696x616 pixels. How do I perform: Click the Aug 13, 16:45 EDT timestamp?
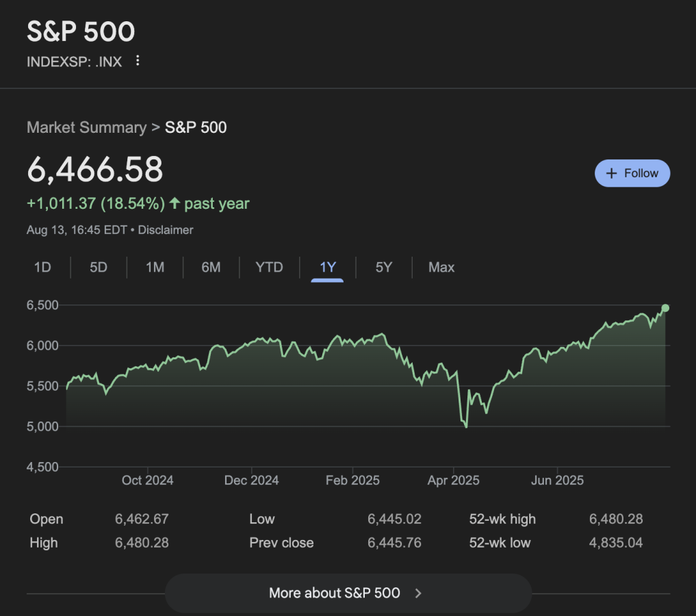77,230
